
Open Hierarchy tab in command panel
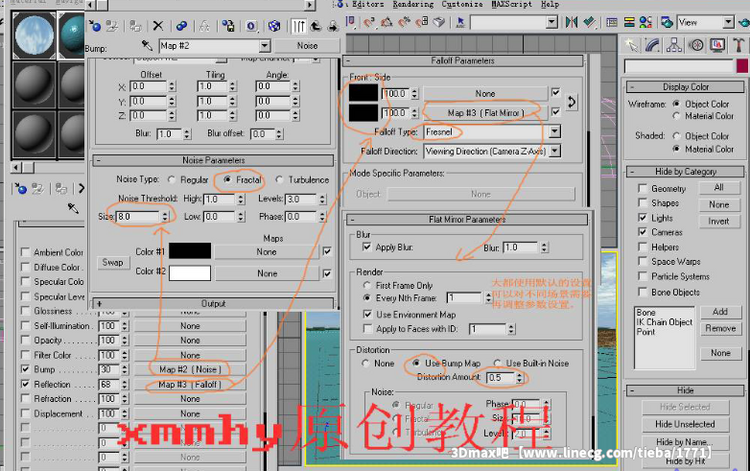tap(674, 45)
